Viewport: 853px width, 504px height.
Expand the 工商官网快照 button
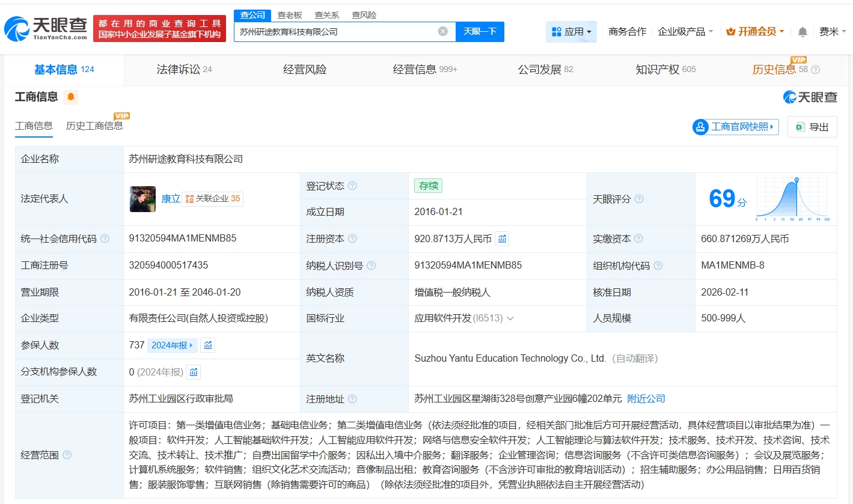735,127
